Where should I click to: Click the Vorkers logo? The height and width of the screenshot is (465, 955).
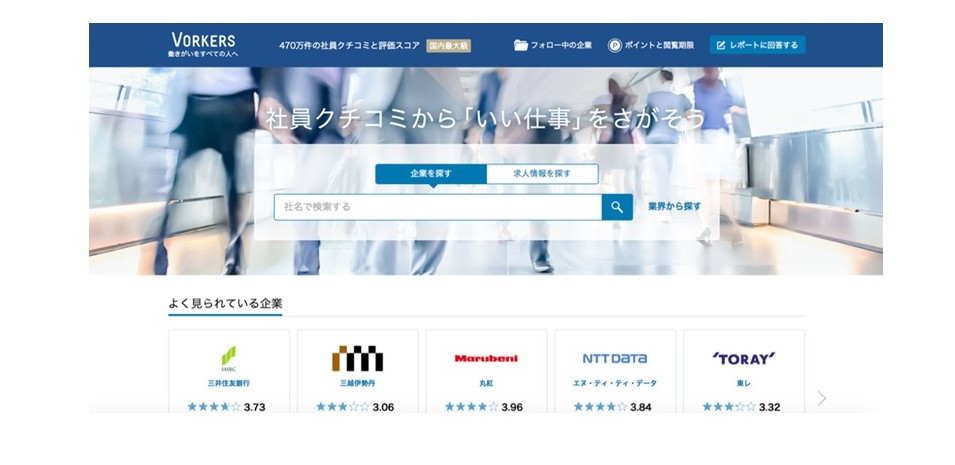(x=203, y=44)
